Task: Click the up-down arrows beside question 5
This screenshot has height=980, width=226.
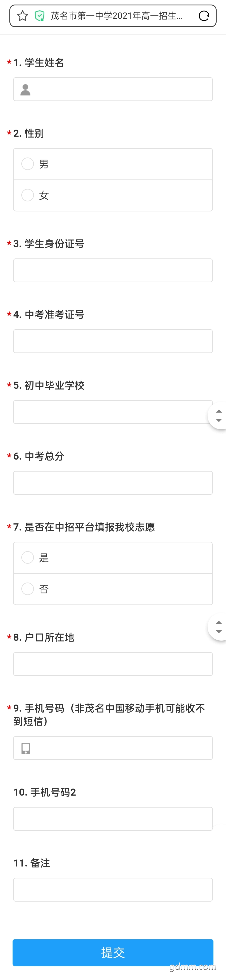Action: click(x=218, y=415)
